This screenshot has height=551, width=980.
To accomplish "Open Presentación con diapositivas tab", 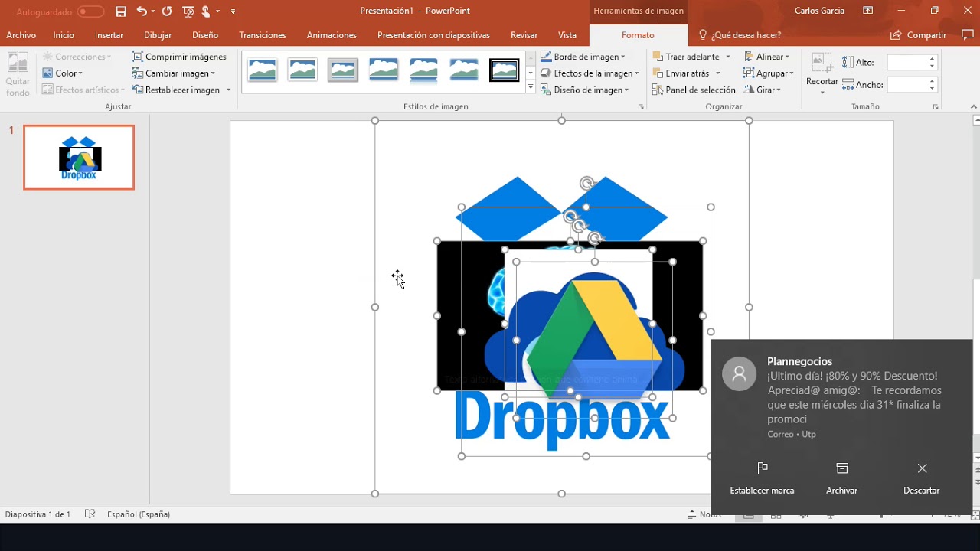I will 433,35.
